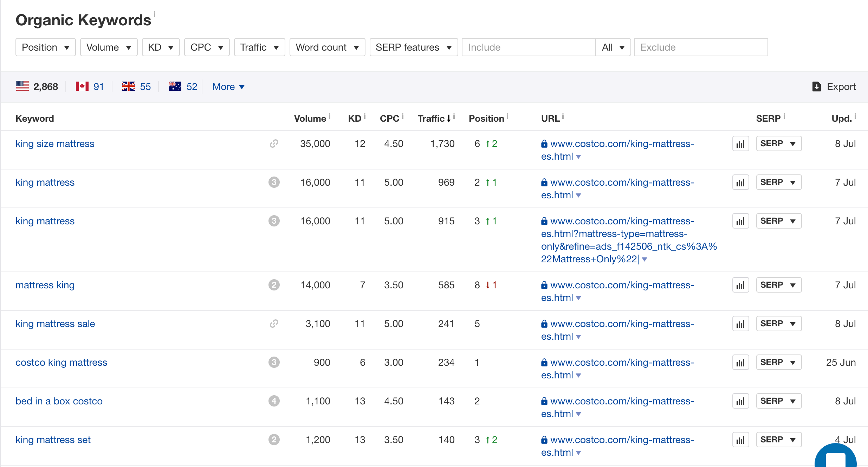Click Export button label
This screenshot has height=467, width=868.
[841, 87]
